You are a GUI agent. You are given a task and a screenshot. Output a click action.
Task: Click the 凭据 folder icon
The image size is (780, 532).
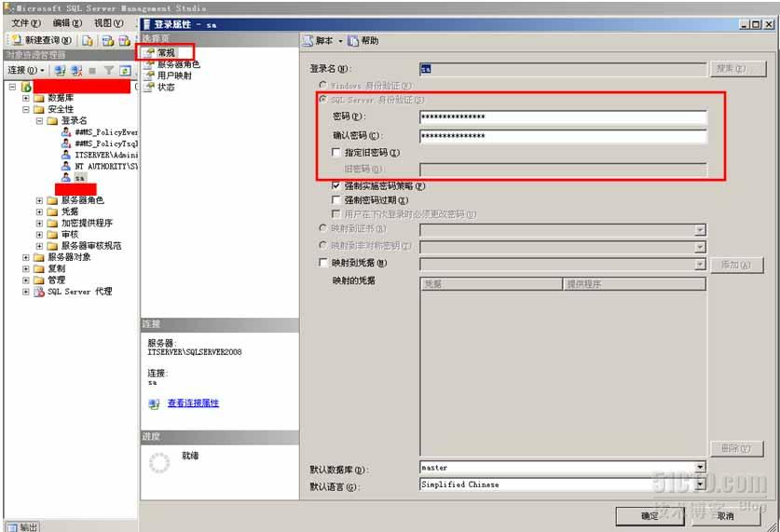point(53,211)
